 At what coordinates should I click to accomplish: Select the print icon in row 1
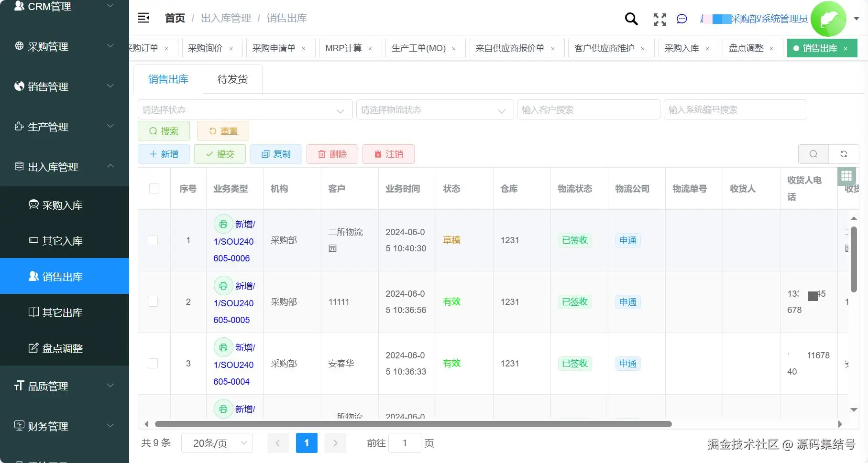pos(223,224)
